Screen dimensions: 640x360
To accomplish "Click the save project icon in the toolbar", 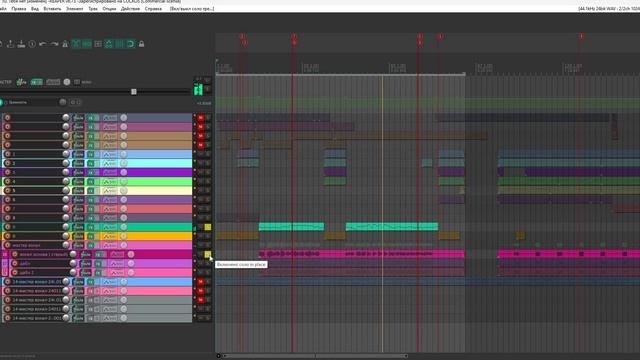I will tap(21, 44).
